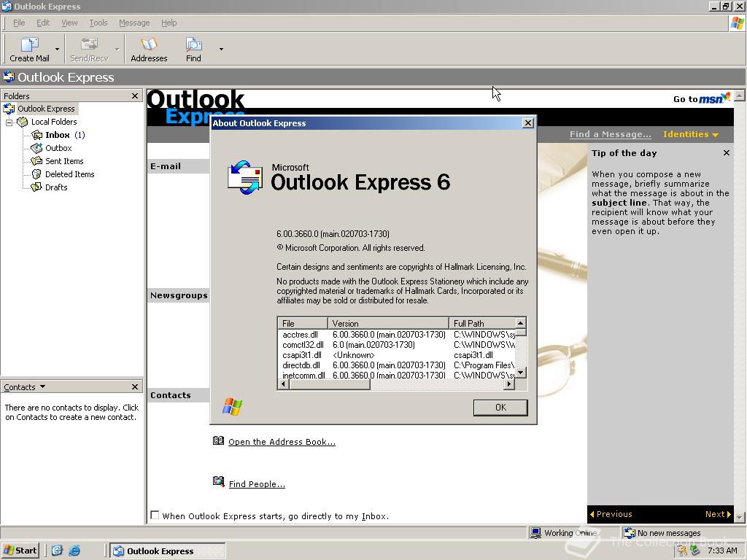This screenshot has width=747, height=560.
Task: Open the Drafts folder
Action: pos(55,187)
